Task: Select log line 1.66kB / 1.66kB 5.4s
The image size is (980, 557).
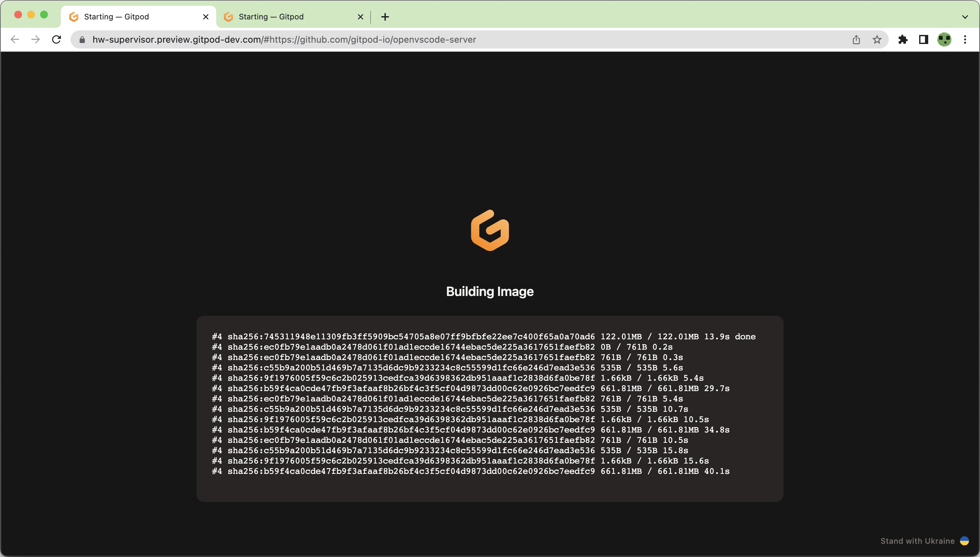Action: click(458, 378)
